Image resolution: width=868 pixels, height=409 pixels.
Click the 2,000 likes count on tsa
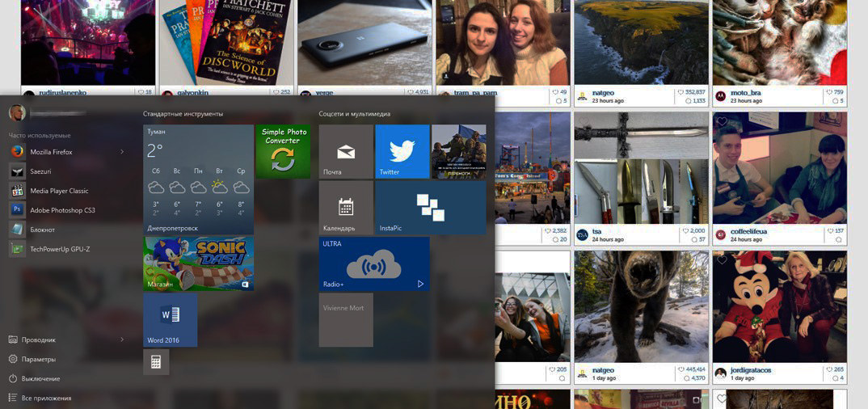(697, 231)
